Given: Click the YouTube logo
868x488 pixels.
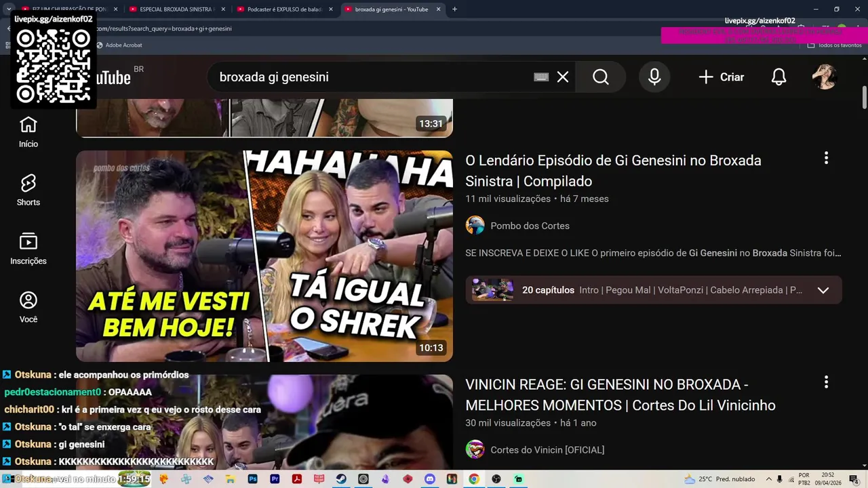Looking at the screenshot, I should [x=112, y=77].
